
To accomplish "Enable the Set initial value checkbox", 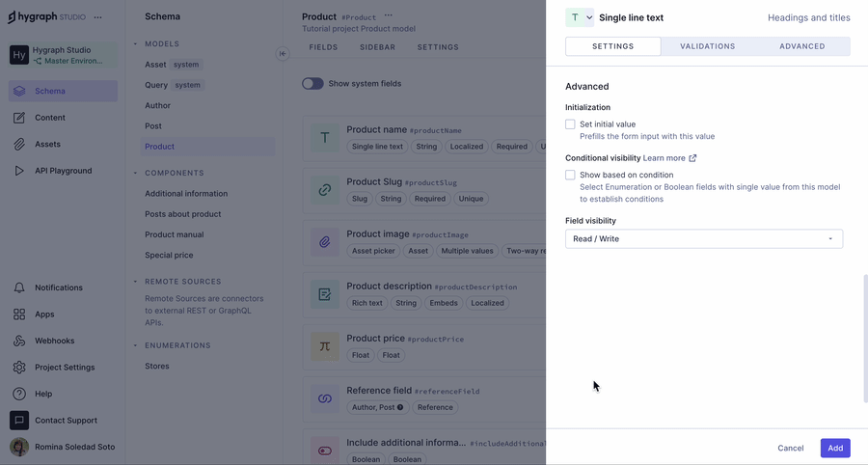I will [x=570, y=124].
